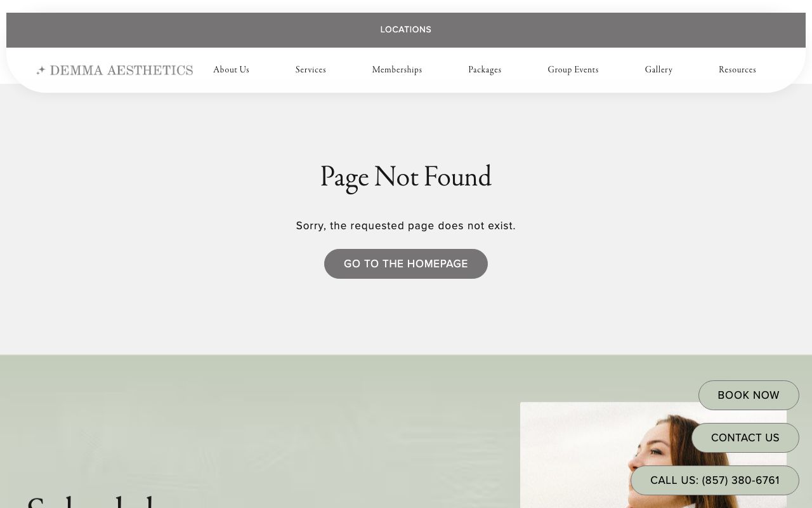The image size is (812, 508).
Task: Expand the Services navigation menu
Action: 311,70
